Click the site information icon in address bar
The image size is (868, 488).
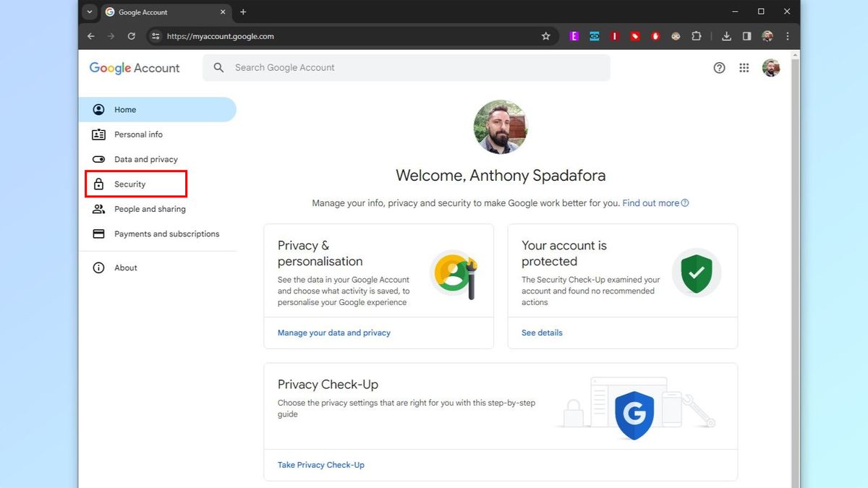coord(155,35)
